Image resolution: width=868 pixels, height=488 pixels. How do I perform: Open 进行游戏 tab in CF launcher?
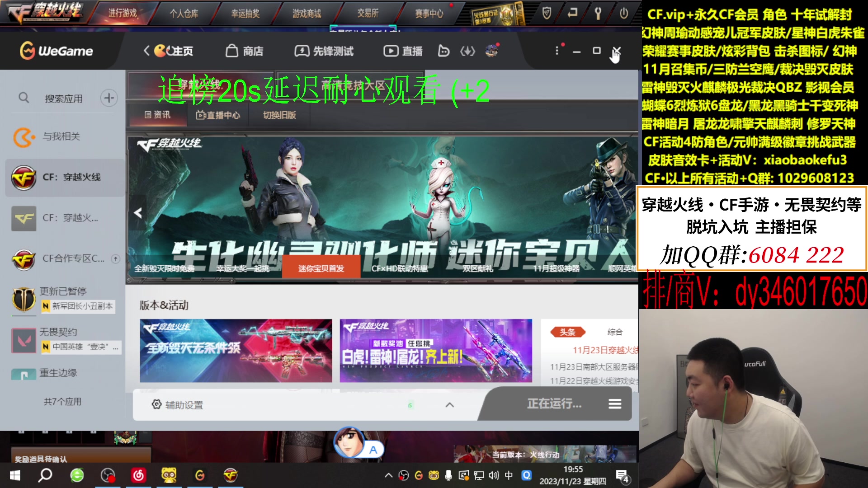coord(123,14)
